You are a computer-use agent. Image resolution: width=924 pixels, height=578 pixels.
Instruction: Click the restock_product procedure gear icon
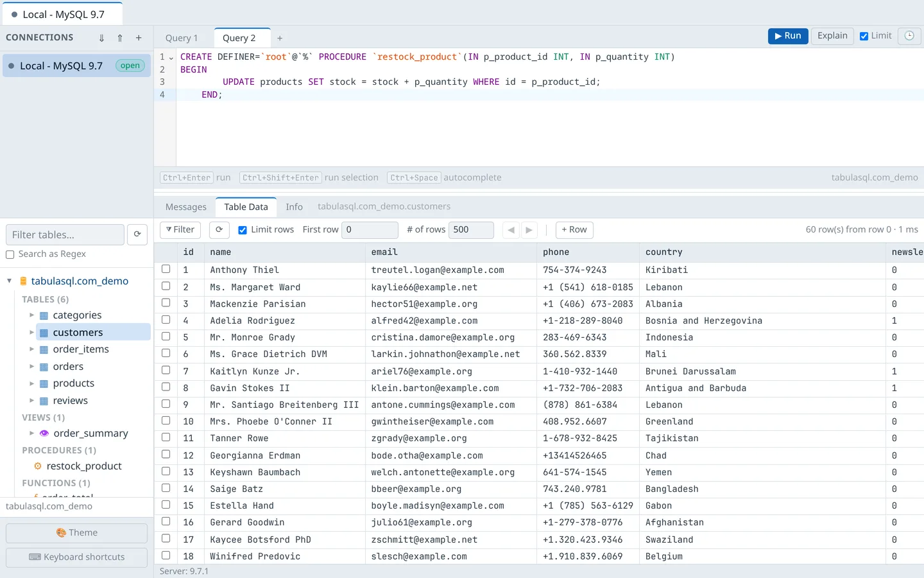point(38,466)
